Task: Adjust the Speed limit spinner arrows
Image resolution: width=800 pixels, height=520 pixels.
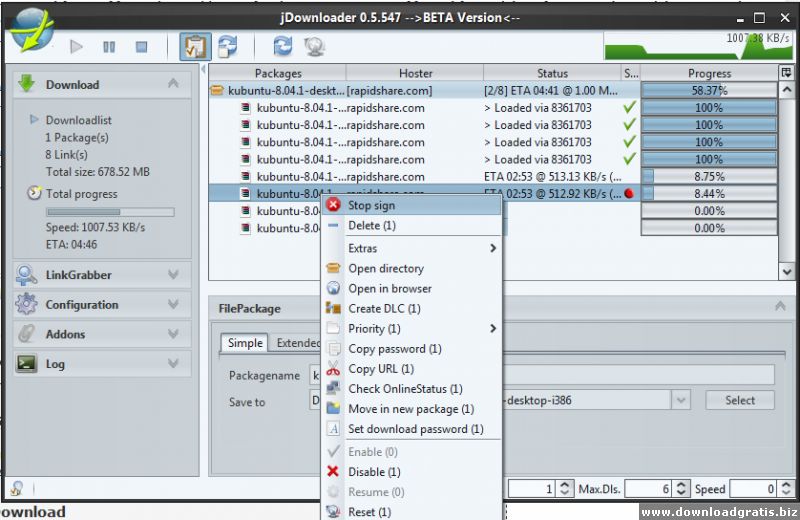Action: 786,489
